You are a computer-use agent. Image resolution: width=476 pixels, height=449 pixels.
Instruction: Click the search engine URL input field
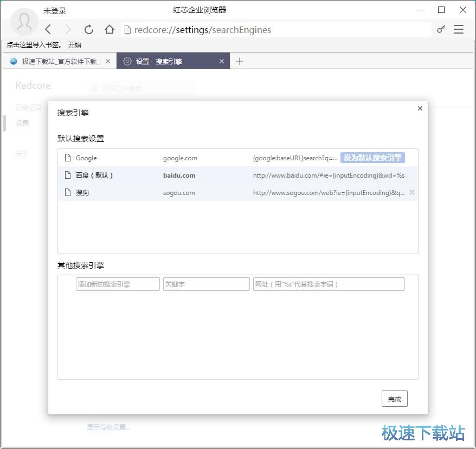[329, 284]
